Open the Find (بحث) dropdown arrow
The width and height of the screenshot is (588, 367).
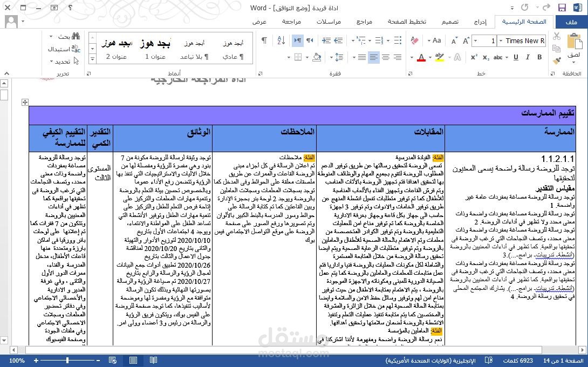tap(51, 36)
